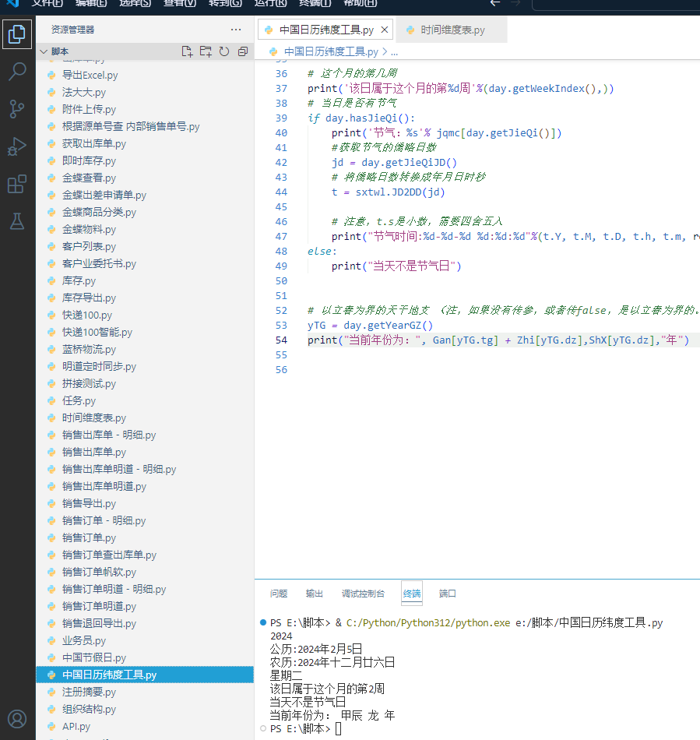Open the explorer more actions ellipsis menu
This screenshot has height=740, width=700.
click(236, 30)
